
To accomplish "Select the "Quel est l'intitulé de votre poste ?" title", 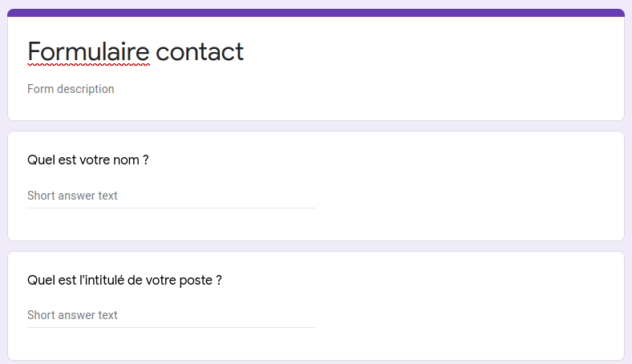I will [x=124, y=281].
